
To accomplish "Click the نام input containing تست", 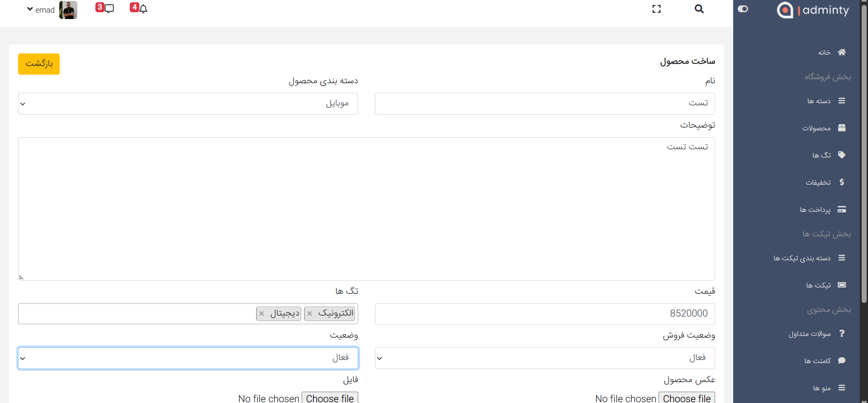I will 545,104.
